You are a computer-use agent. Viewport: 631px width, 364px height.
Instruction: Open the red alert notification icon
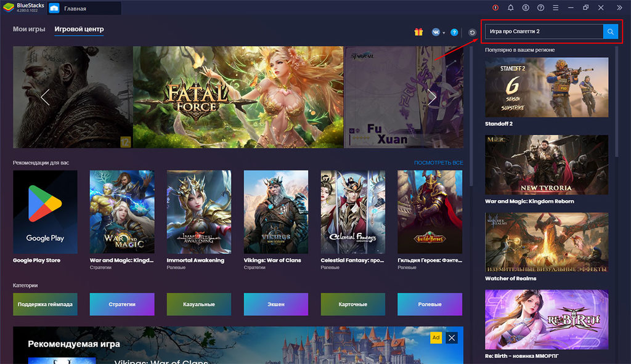point(495,7)
